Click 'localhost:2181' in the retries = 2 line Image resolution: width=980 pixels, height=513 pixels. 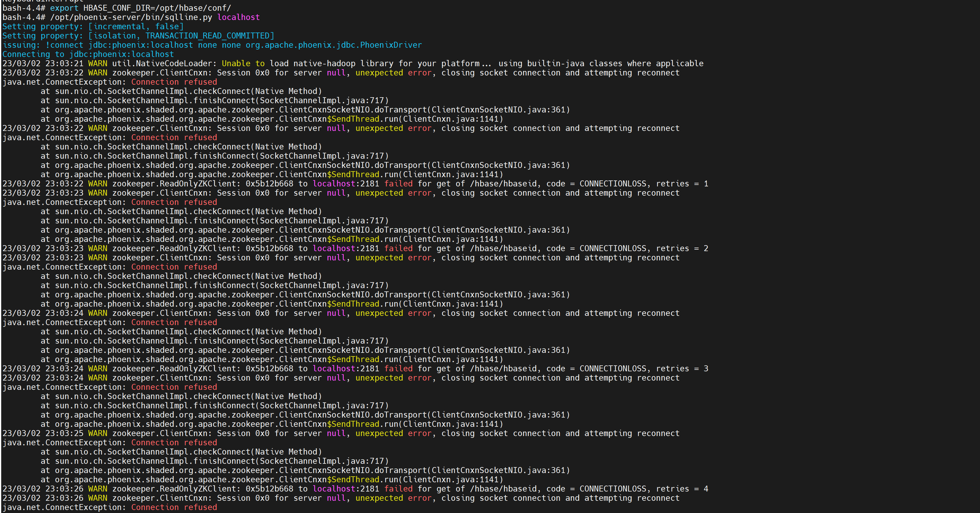point(346,248)
